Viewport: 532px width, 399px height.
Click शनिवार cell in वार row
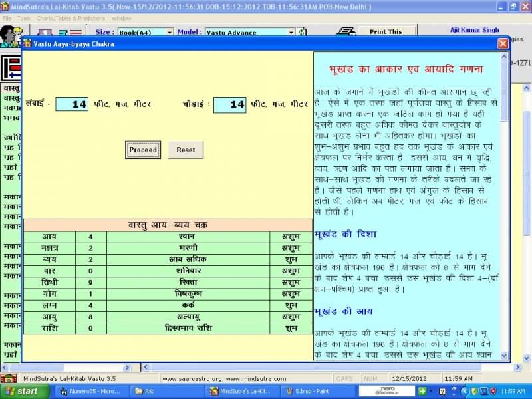point(188,271)
